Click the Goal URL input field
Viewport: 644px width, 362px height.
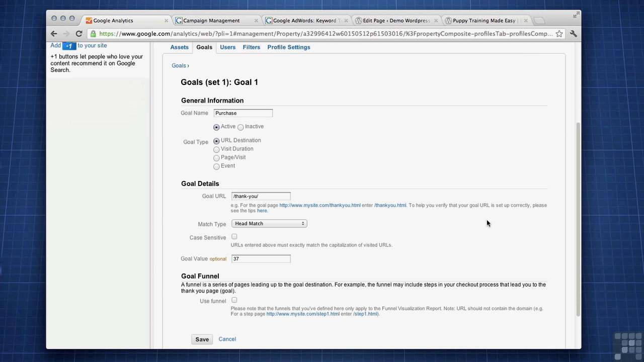(x=261, y=196)
